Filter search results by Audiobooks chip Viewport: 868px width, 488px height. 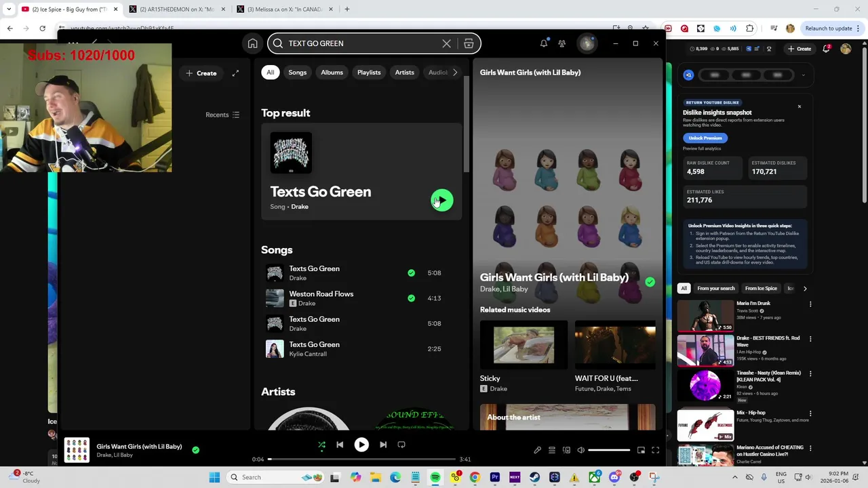pyautogui.click(x=436, y=73)
